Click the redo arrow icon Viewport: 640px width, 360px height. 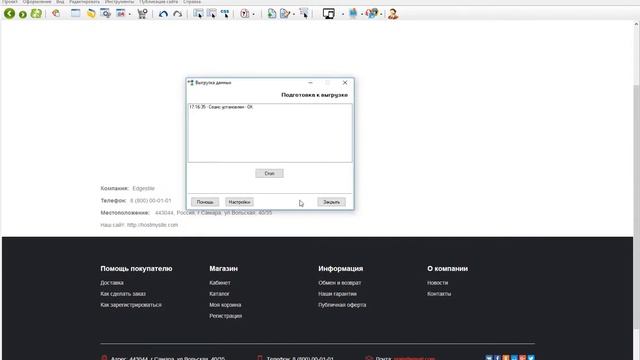(x=178, y=14)
